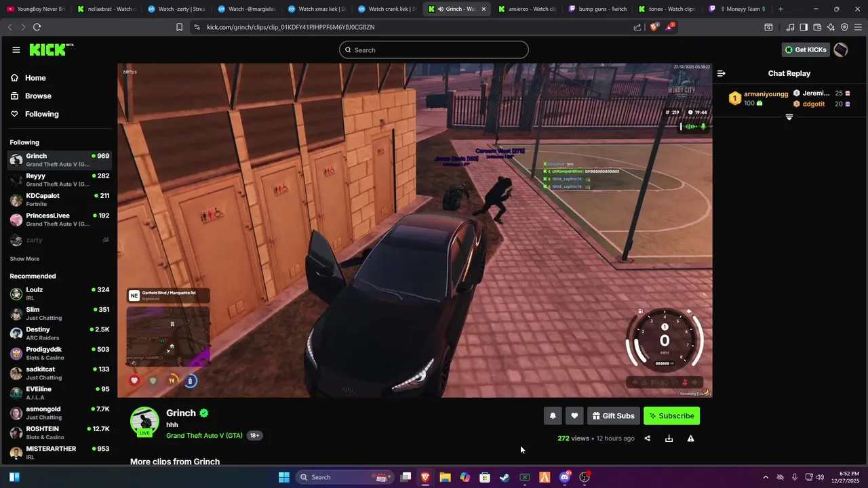Open File Explorer from taskbar
The width and height of the screenshot is (868, 488).
click(445, 477)
